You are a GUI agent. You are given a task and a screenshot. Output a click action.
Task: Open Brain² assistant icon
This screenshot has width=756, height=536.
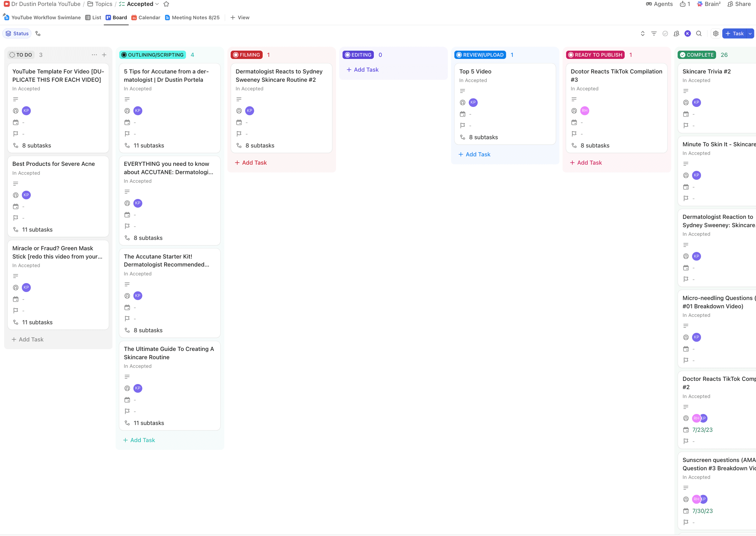coord(709,4)
